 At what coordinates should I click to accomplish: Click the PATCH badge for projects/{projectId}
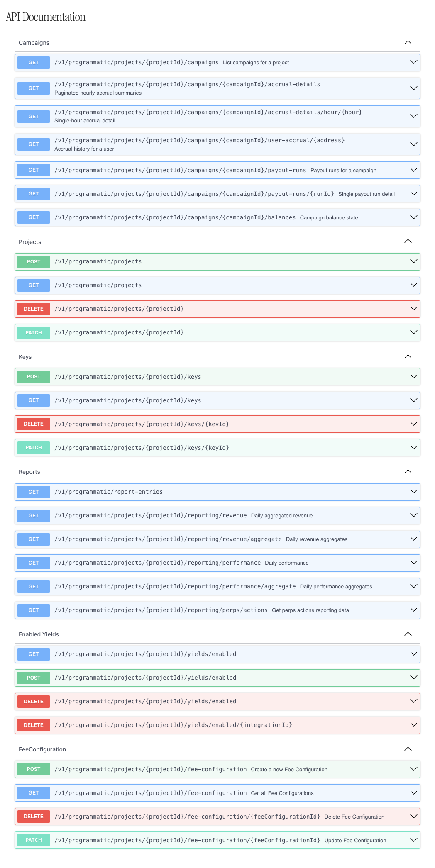(x=34, y=333)
